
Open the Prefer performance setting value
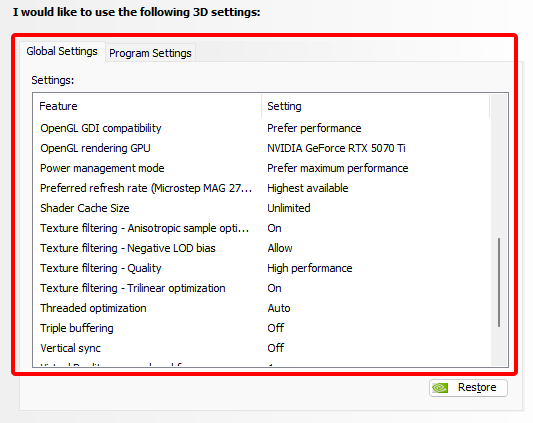click(314, 128)
